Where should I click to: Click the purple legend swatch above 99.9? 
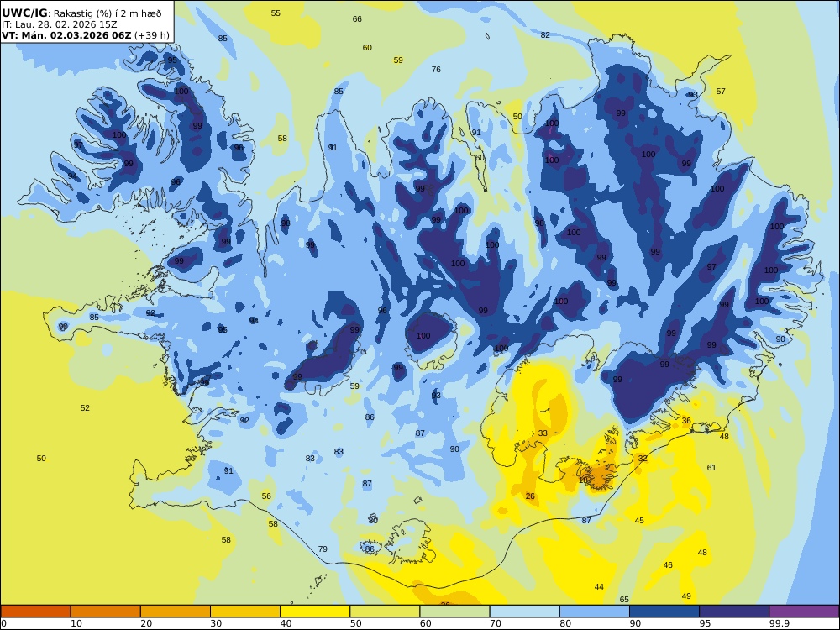804,612
